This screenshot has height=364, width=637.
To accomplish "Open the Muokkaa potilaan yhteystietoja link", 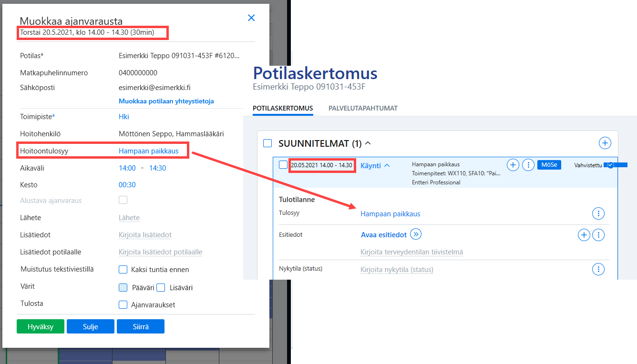I will 166,101.
